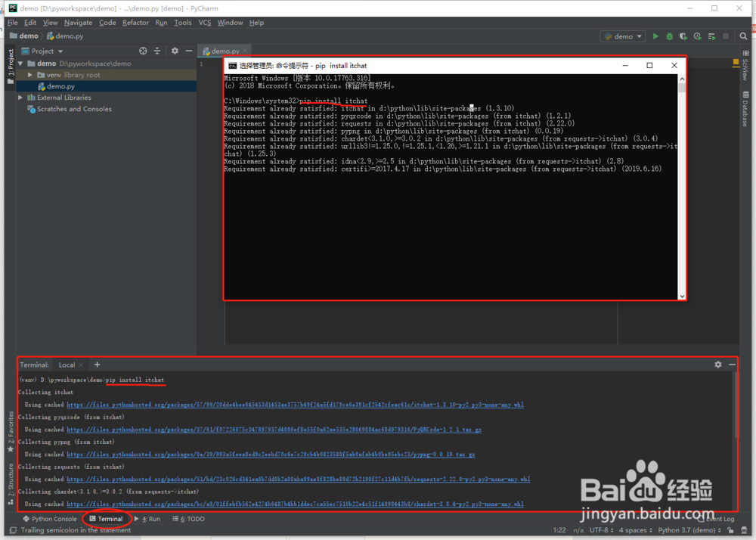
Task: Click the n/a line separator status entry
Action: [578, 530]
